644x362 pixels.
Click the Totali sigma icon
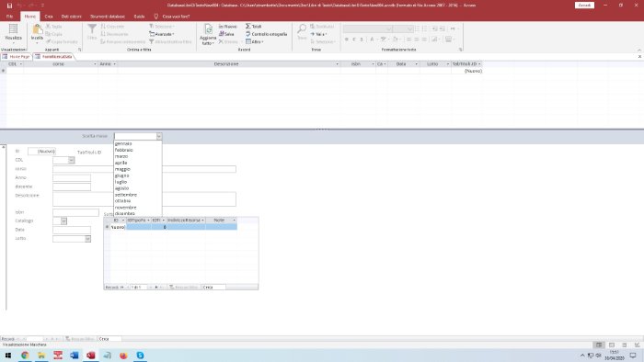(x=248, y=27)
